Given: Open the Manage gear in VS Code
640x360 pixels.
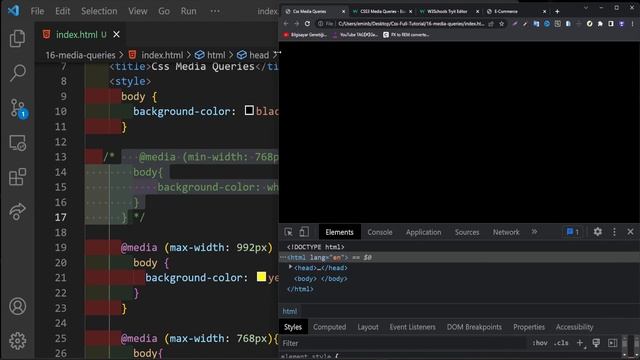Looking at the screenshot, I should tap(18, 340).
